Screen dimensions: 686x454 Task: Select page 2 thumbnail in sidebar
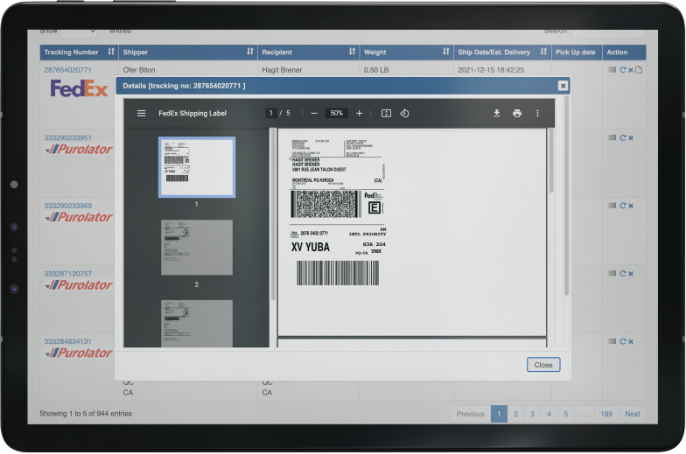point(196,247)
